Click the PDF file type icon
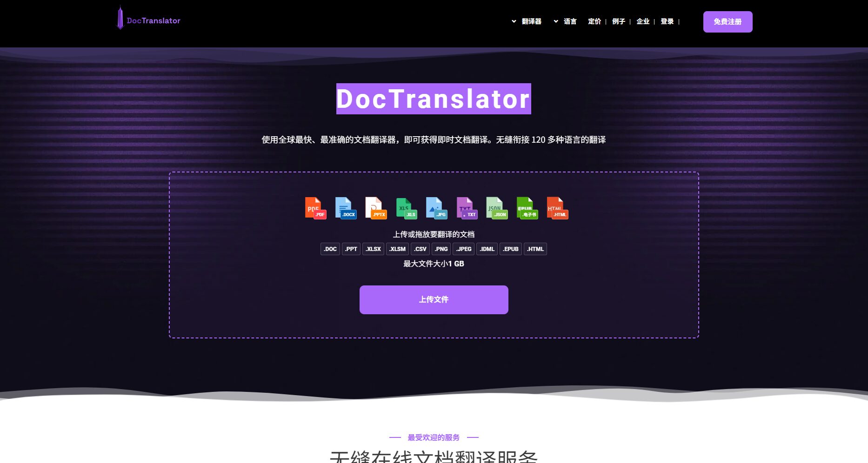 coord(315,208)
